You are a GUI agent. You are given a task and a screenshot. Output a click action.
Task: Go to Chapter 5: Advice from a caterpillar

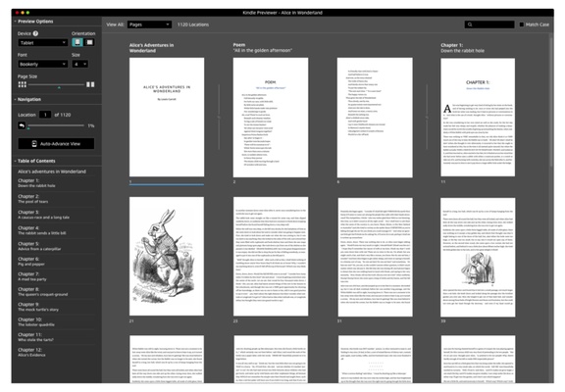click(39, 246)
